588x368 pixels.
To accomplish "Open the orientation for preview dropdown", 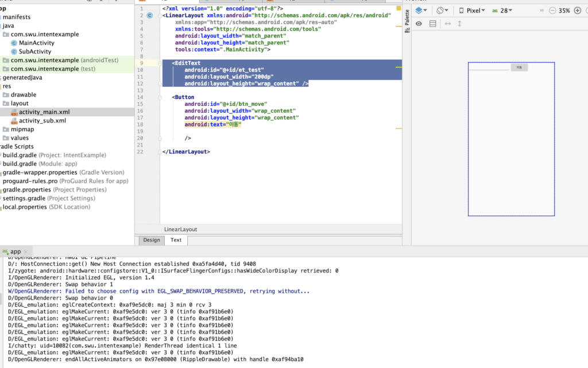I will coord(442,10).
